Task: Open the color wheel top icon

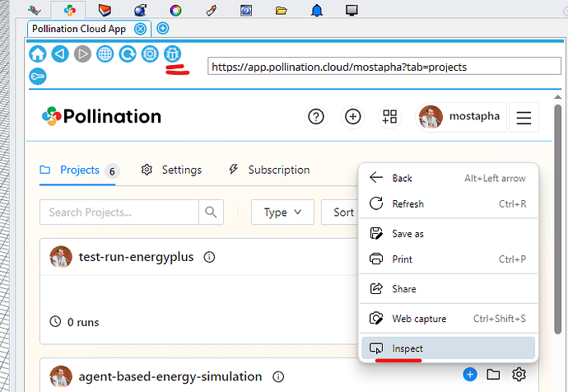Action: (x=175, y=10)
